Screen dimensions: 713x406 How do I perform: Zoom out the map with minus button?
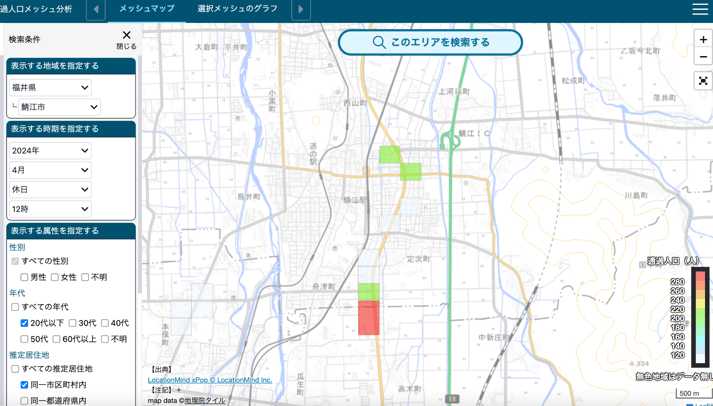(703, 57)
